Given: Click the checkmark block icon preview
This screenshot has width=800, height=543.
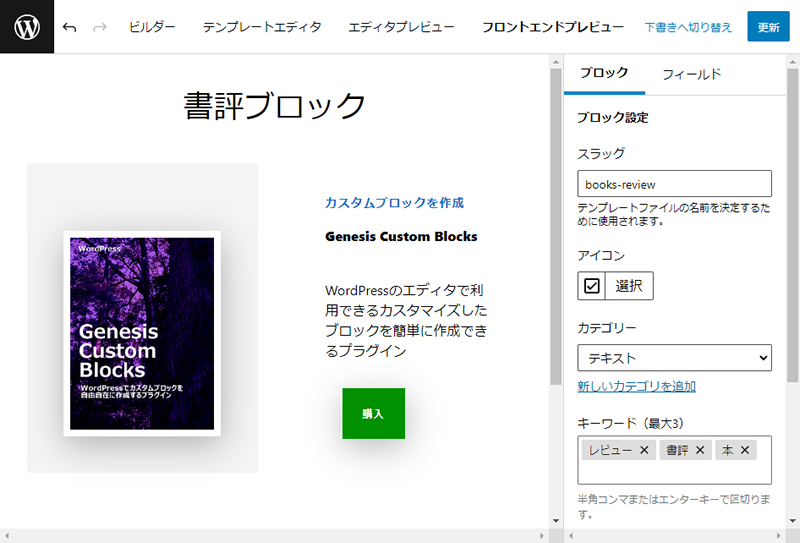Looking at the screenshot, I should [x=591, y=286].
